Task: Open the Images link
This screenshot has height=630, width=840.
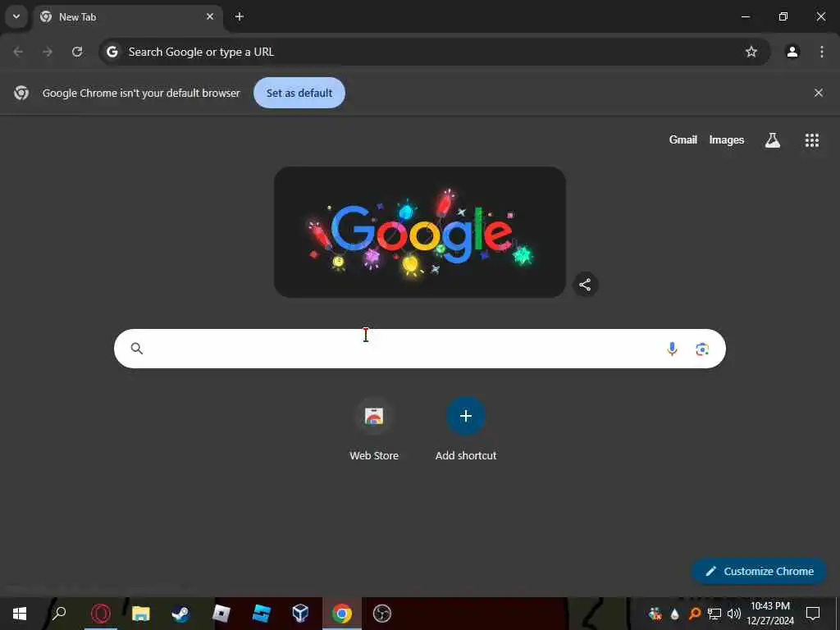Action: 727,139
